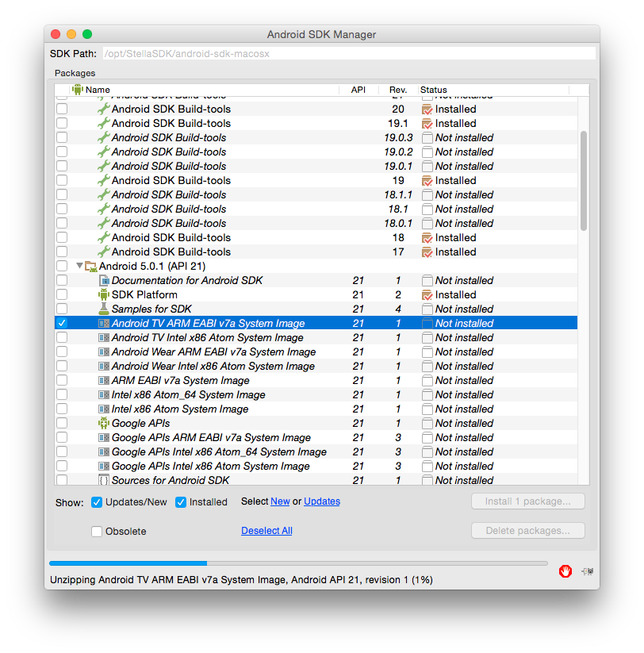Click wrench icon for Build-tools revision 19.1
Viewport: 644px width, 653px height.
click(x=104, y=123)
